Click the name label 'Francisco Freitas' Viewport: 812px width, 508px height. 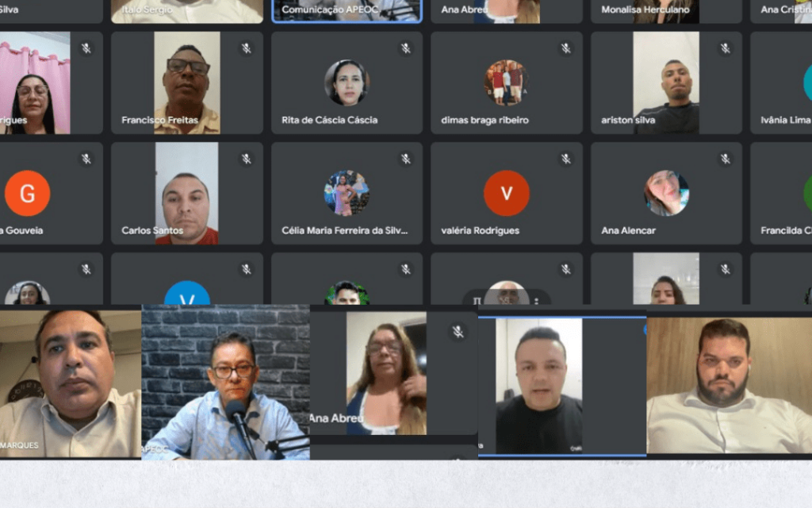tap(159, 120)
